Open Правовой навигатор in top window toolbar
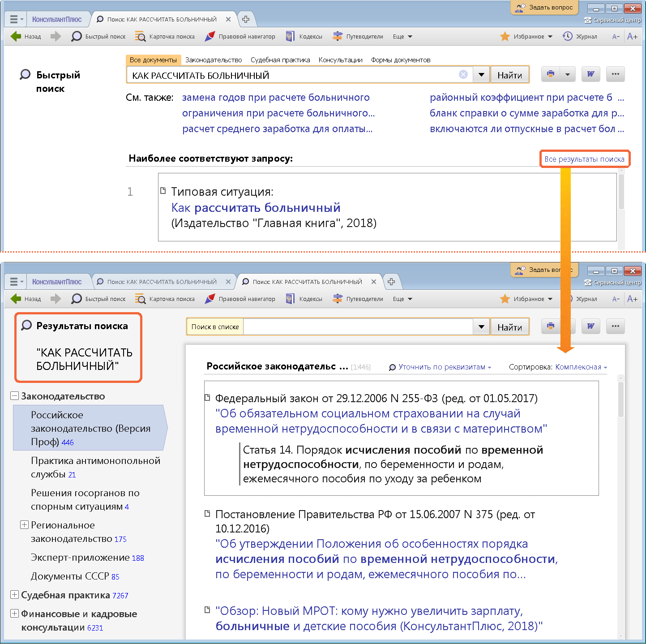Viewport: 646px width, 644px height. pyautogui.click(x=240, y=36)
